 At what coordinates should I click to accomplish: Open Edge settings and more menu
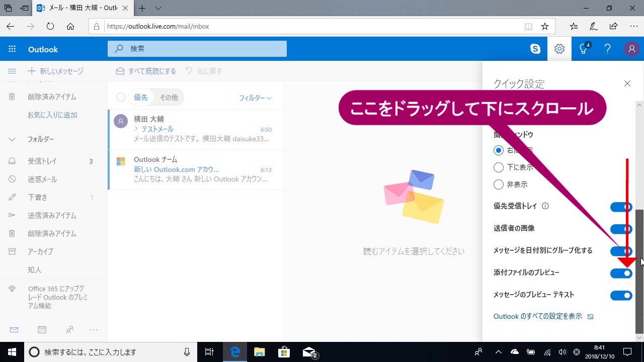633,26
